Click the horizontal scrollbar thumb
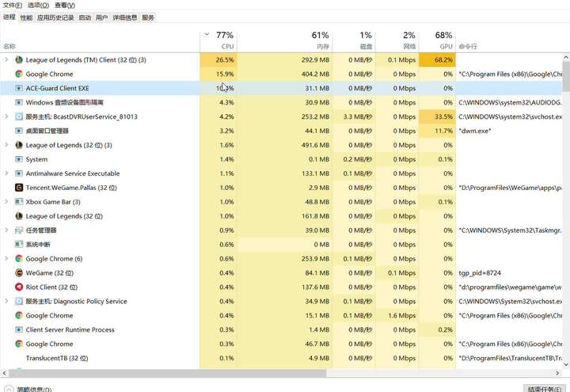Image resolution: width=570 pixels, height=392 pixels. (168, 373)
